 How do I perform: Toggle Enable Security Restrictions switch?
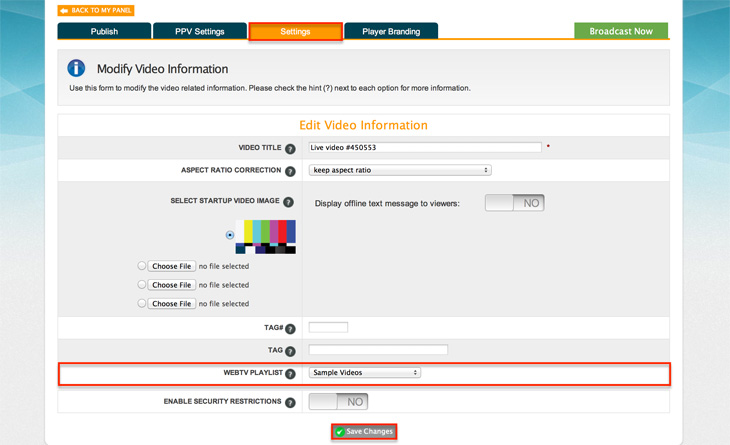(338, 402)
